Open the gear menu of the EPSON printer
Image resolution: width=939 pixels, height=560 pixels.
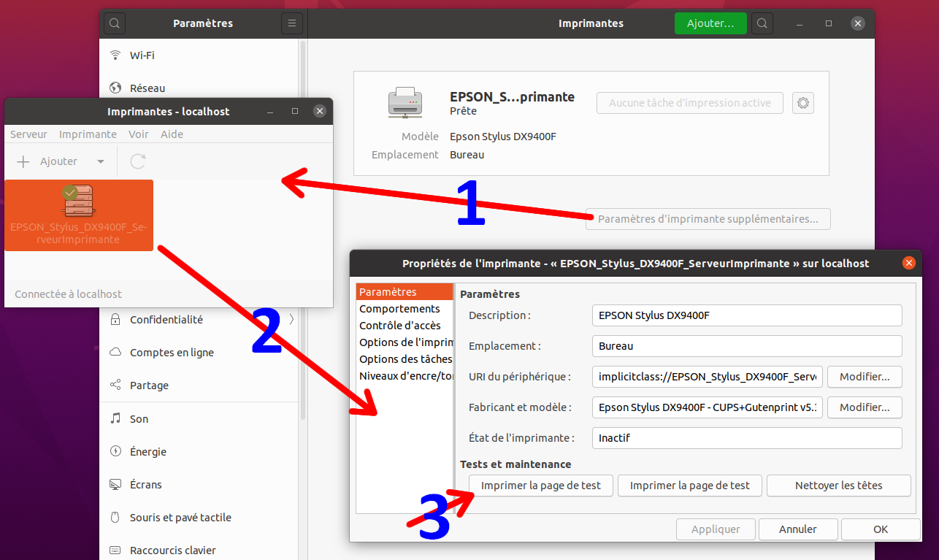[x=803, y=103]
